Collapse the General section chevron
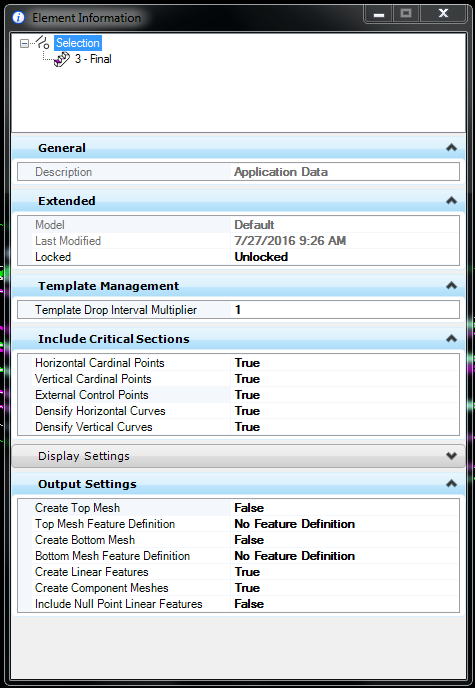Image resolution: width=475 pixels, height=688 pixels. [451, 148]
